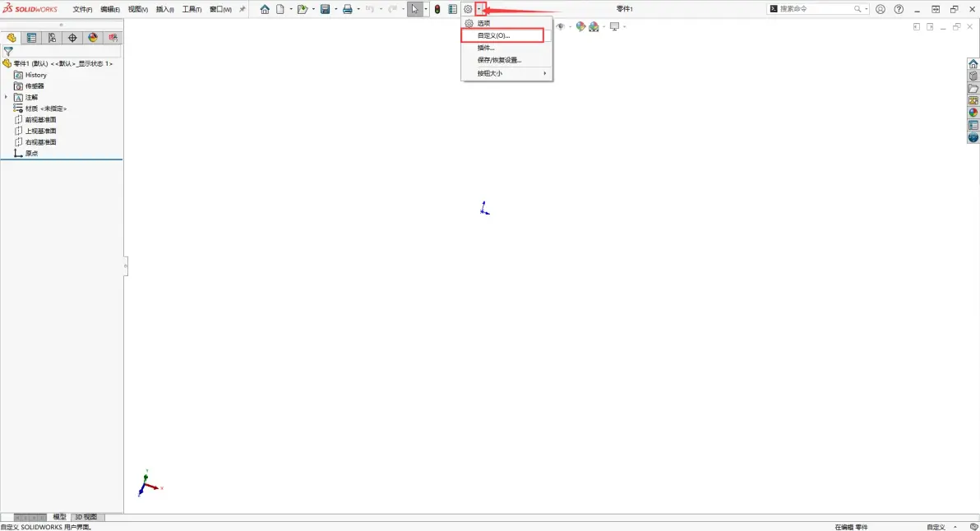The width and height of the screenshot is (980, 531).
Task: Click the Options gear icon in toolbar
Action: click(468, 9)
